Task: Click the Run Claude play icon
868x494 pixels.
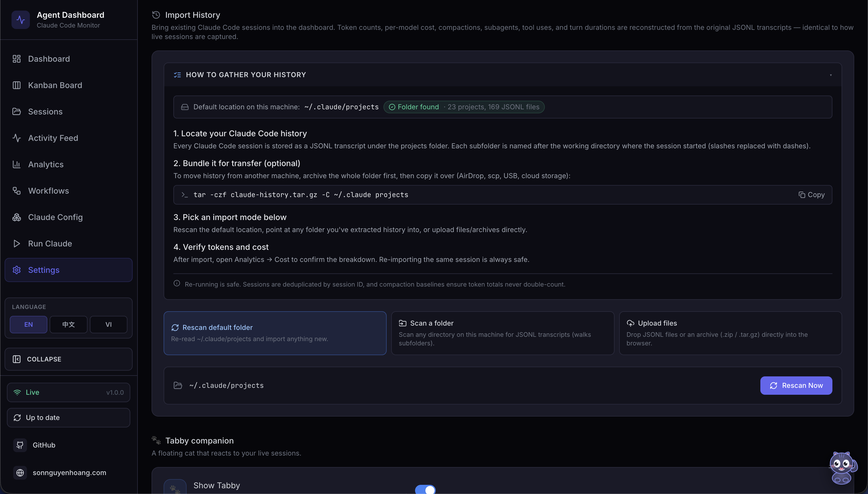Action: pos(17,244)
